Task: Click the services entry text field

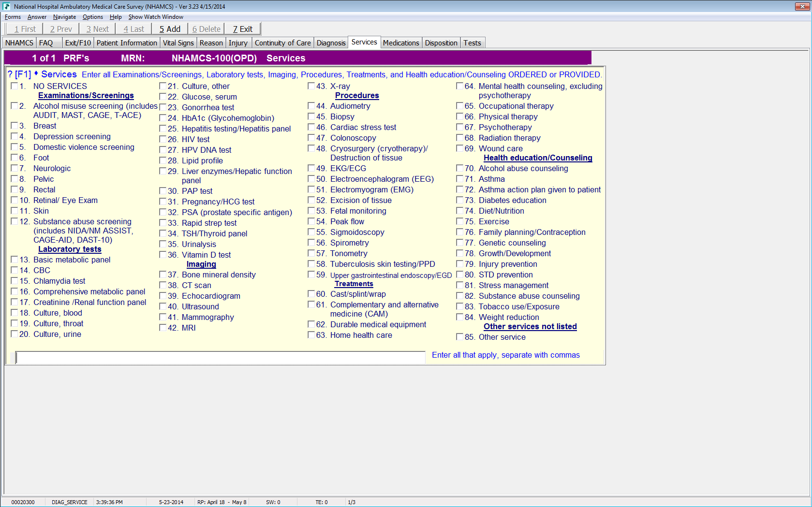Action: pyautogui.click(x=220, y=358)
